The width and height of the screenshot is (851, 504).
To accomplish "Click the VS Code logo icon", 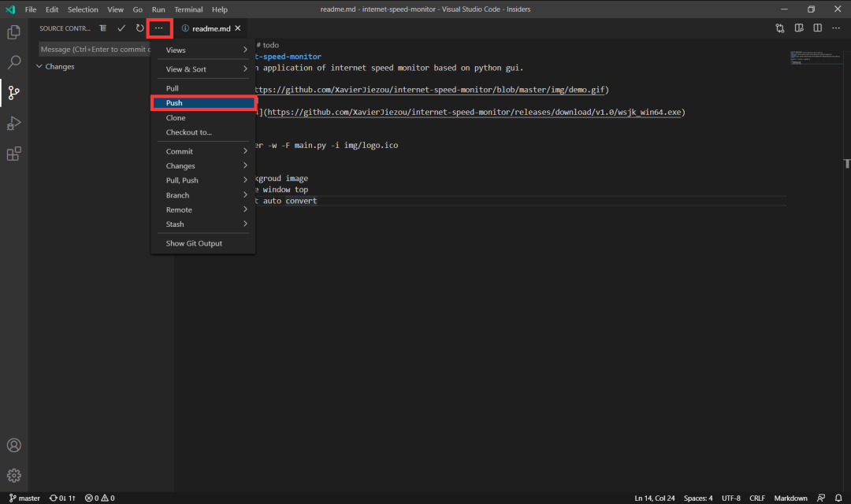I will tap(10, 9).
